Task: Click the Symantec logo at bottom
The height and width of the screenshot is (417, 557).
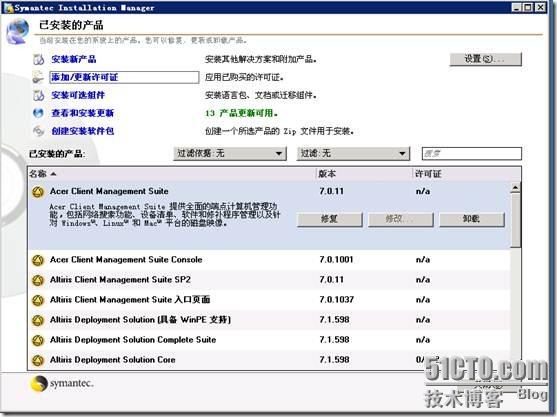Action: tap(62, 383)
